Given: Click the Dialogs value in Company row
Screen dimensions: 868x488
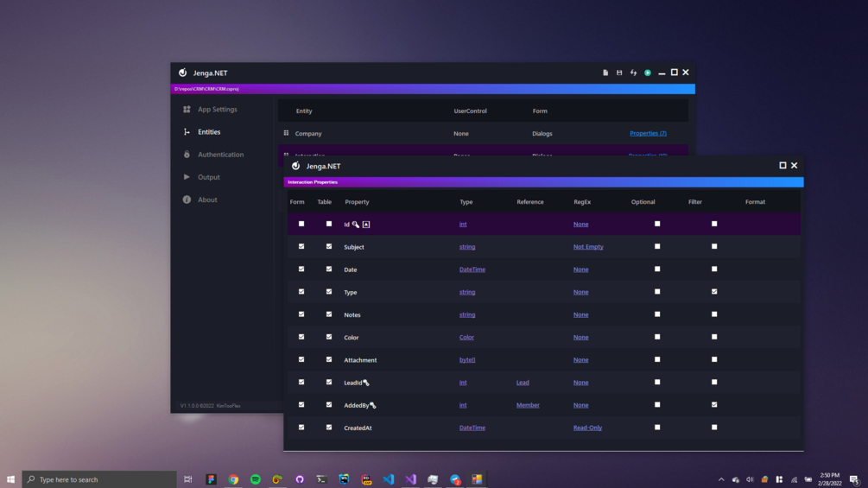Looking at the screenshot, I should (542, 133).
